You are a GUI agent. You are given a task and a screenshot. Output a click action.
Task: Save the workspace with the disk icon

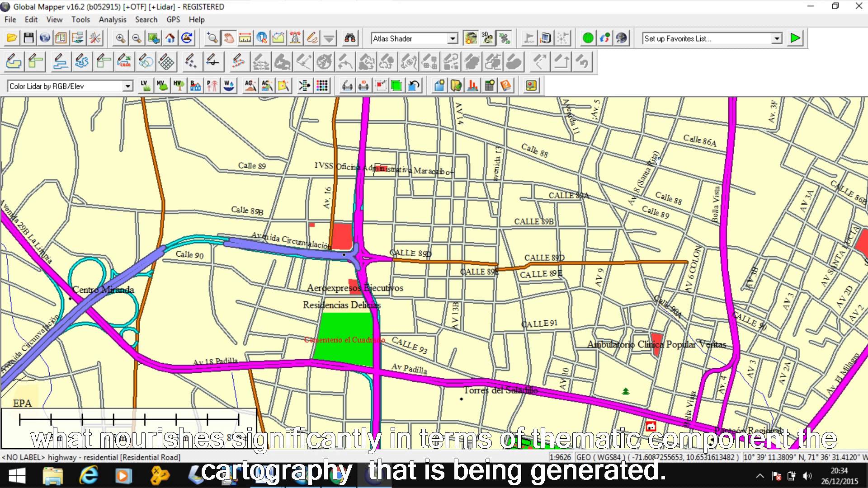[28, 38]
